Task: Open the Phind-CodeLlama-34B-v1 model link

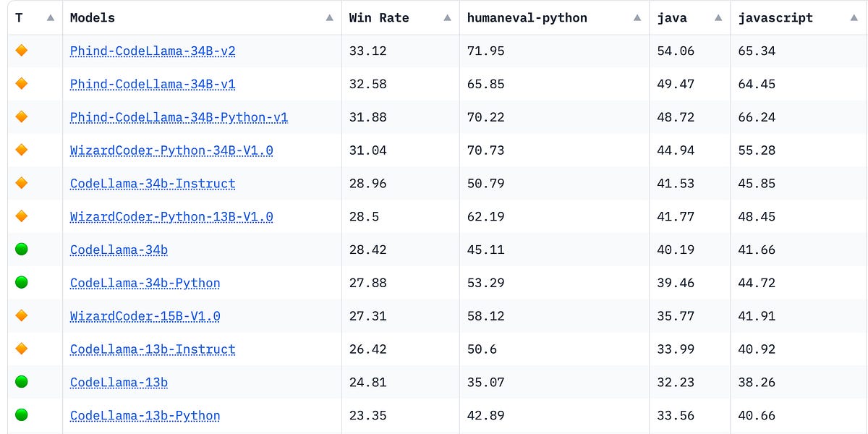Action: tap(152, 84)
